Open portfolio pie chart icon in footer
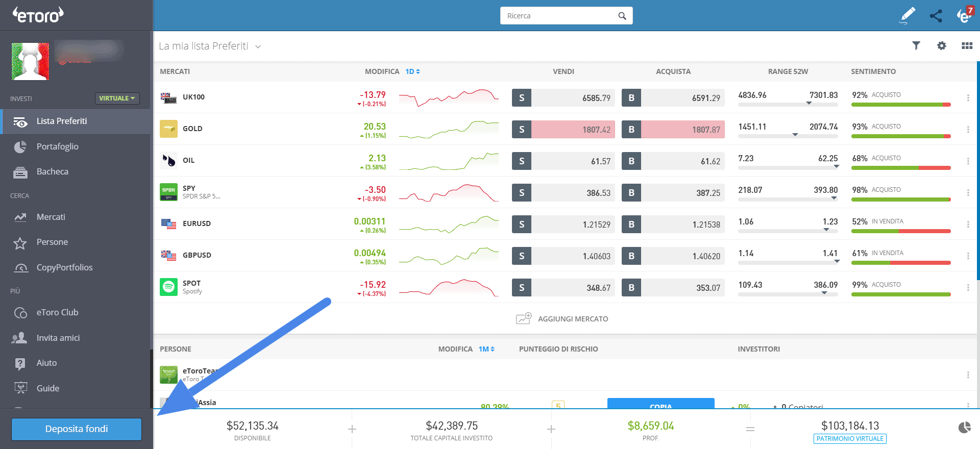Viewport: 980px width, 449px height. coord(964,428)
